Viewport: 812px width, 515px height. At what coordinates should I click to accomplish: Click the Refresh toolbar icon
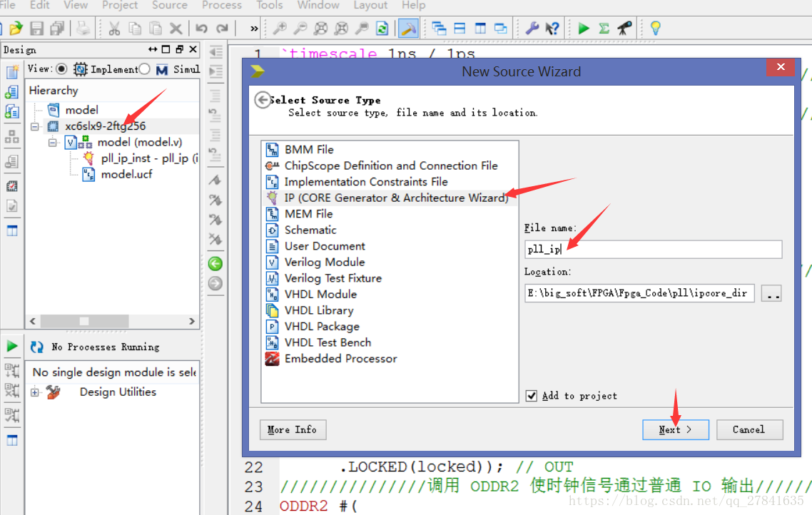382,28
